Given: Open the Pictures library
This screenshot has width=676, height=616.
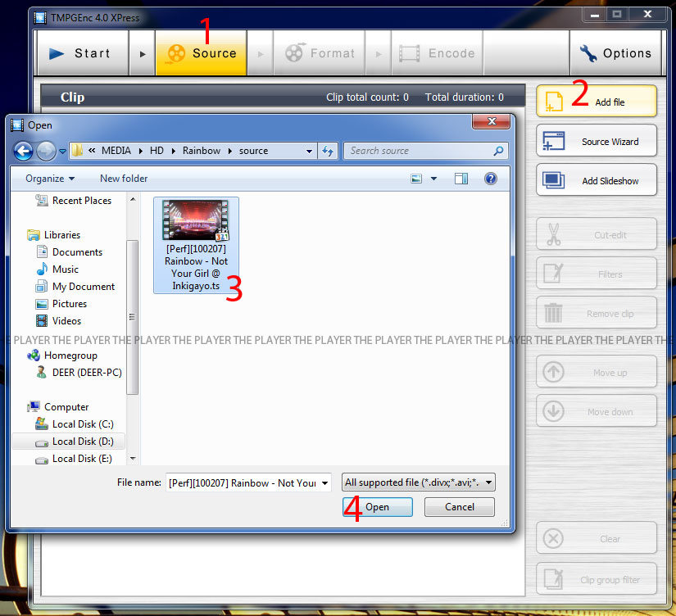Looking at the screenshot, I should [x=61, y=304].
